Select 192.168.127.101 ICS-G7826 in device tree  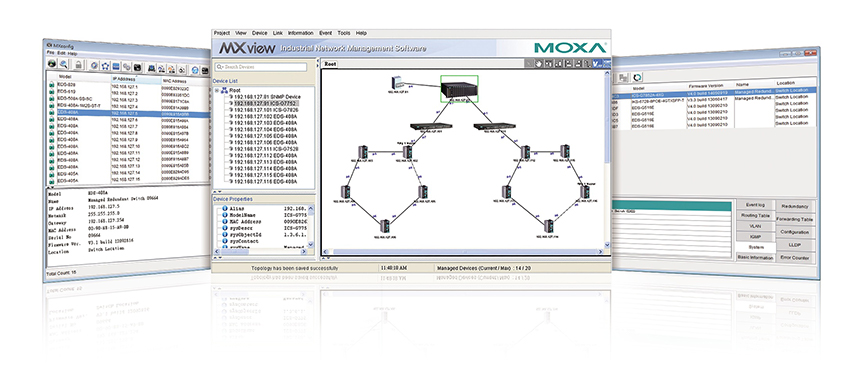click(x=266, y=110)
